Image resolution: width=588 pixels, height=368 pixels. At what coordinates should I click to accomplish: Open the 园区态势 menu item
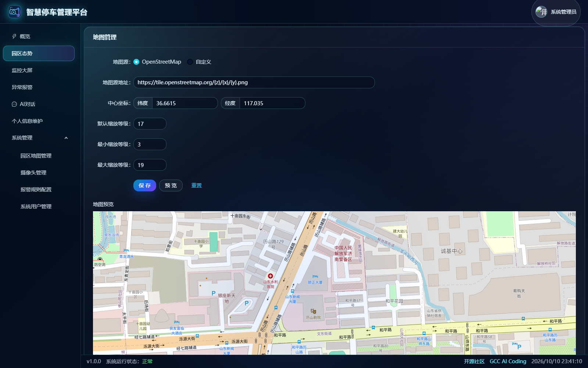click(x=39, y=53)
